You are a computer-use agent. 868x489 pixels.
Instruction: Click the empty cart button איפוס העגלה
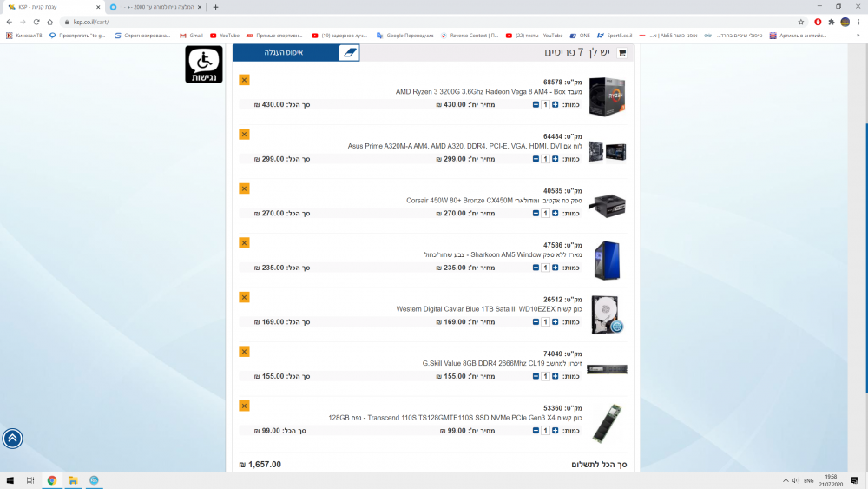(x=284, y=53)
